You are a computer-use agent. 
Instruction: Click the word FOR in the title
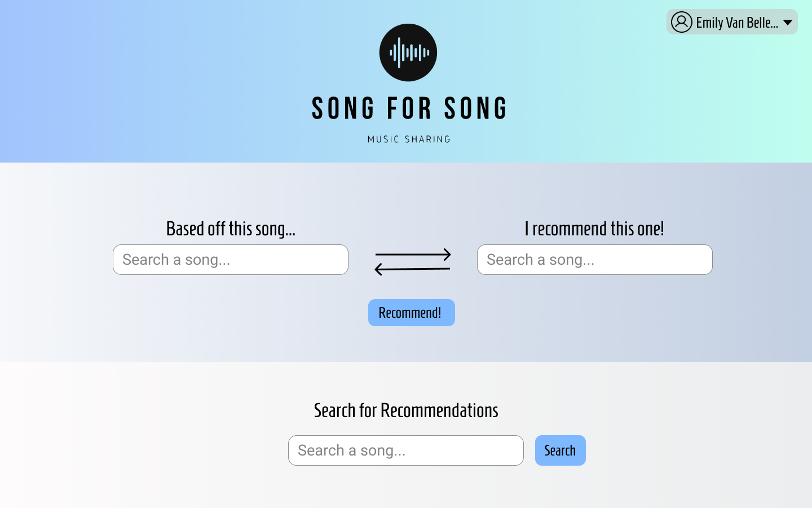[x=409, y=108]
